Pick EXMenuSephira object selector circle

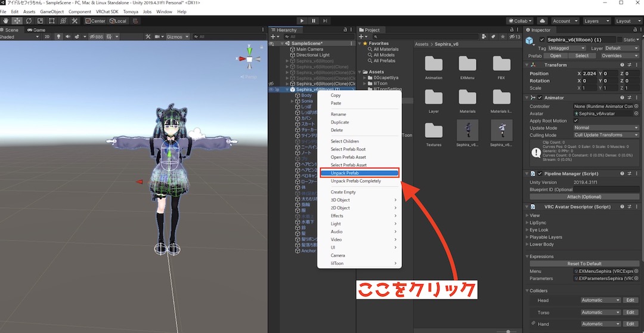point(636,272)
